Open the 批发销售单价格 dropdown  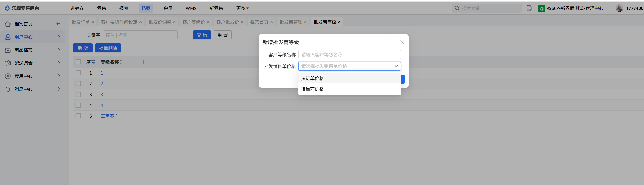pos(349,66)
